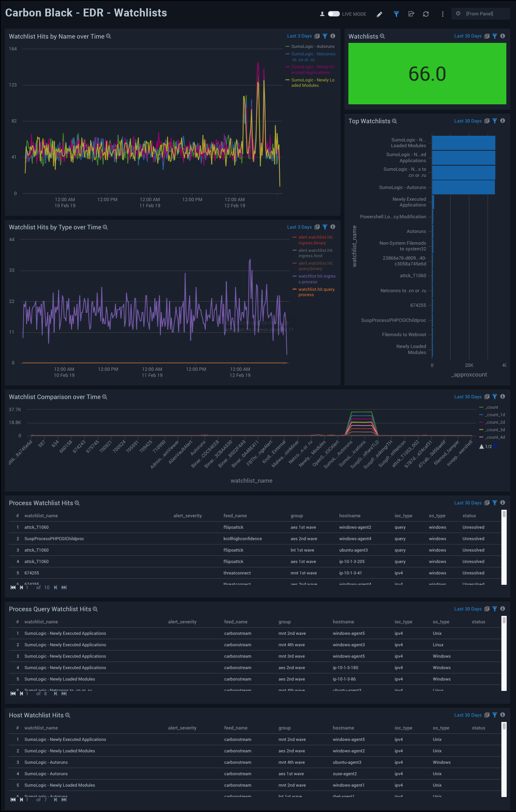The image size is (516, 812).
Task: Sort Process Watchlist Hits by hostname column
Action: (x=349, y=516)
